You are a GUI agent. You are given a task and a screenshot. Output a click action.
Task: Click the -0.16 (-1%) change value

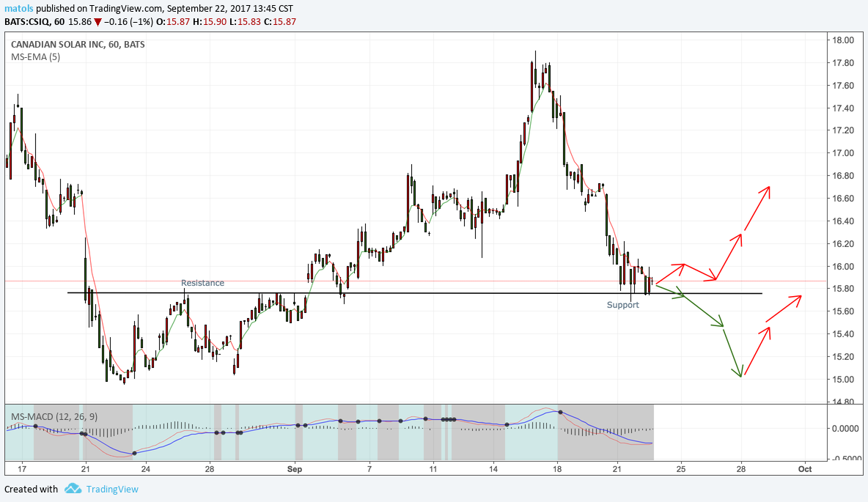pyautogui.click(x=130, y=22)
